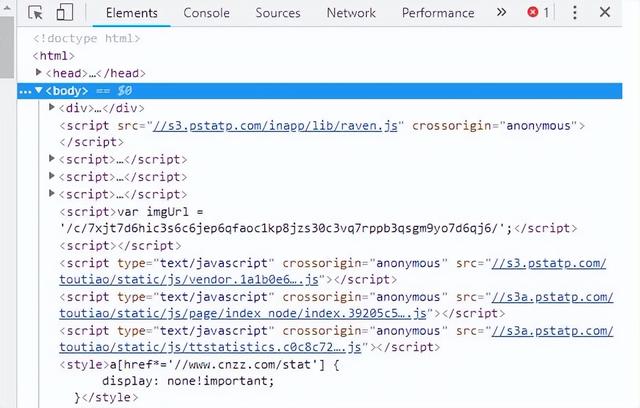Click the left vertical scrollbar thumb

click(7, 47)
